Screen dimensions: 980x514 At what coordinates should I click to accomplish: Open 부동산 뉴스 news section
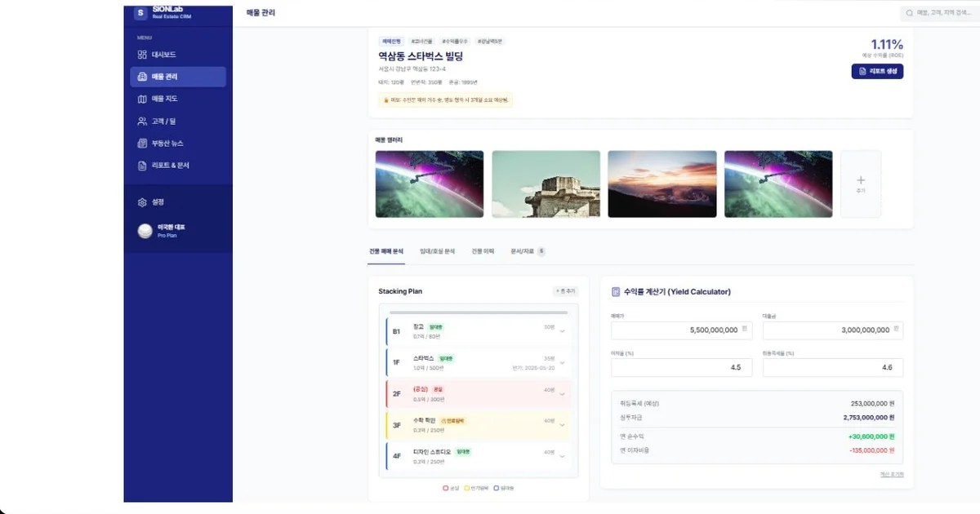tap(178, 143)
